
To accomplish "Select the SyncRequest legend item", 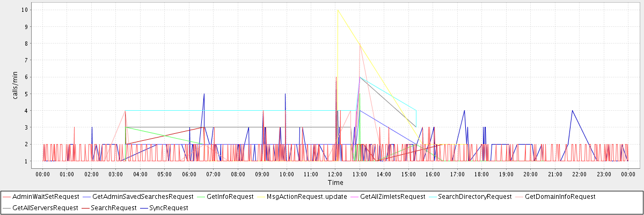I will coord(168,207).
